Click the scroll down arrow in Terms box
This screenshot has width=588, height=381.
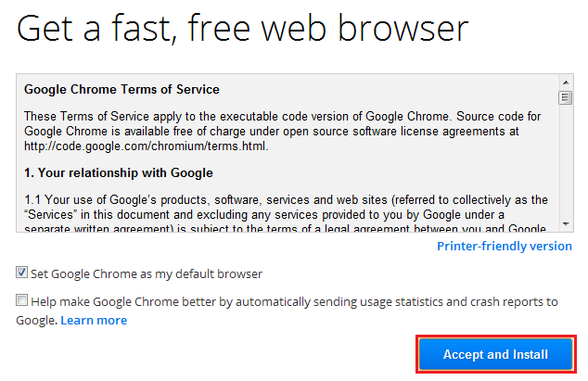coord(566,224)
